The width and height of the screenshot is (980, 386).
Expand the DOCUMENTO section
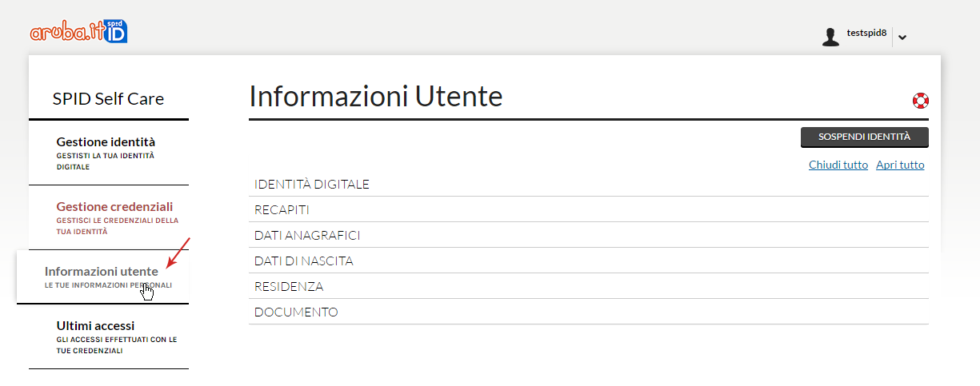click(589, 312)
